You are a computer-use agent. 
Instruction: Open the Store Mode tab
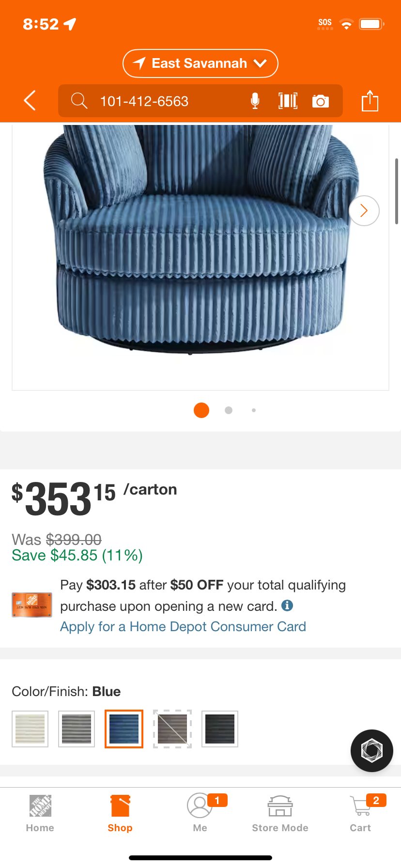(x=280, y=814)
